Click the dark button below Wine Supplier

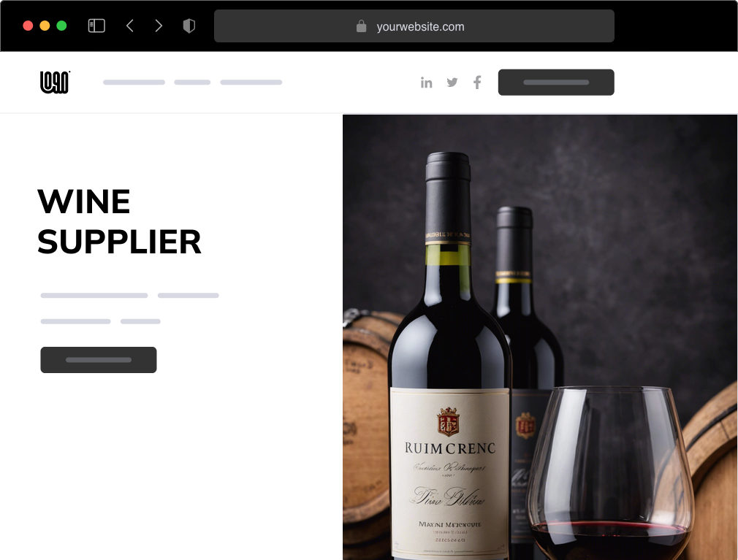pyautogui.click(x=99, y=360)
